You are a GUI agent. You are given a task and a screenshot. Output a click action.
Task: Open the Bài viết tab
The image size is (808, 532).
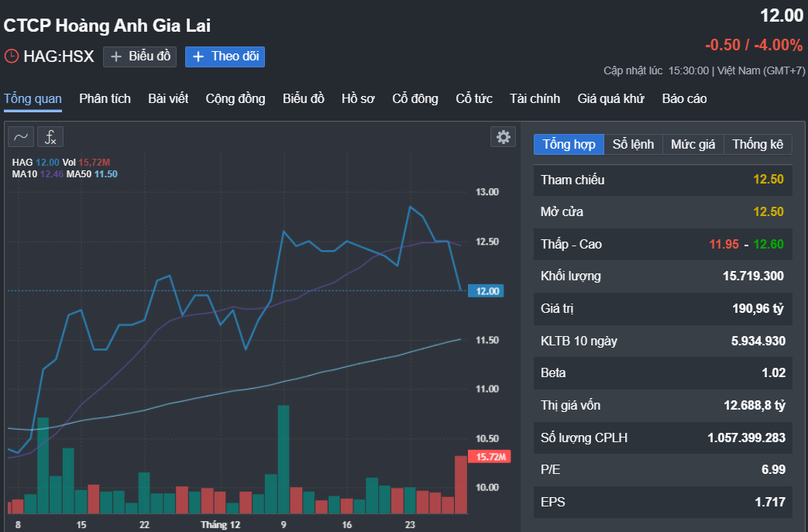pos(168,99)
